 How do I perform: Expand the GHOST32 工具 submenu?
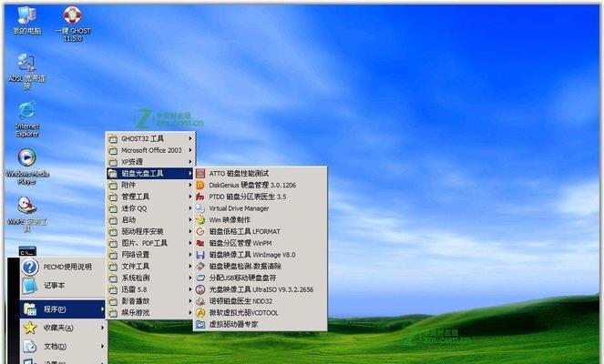[x=150, y=138]
